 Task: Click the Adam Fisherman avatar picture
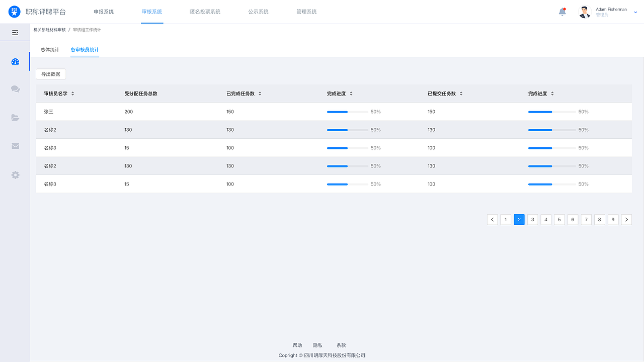[585, 12]
